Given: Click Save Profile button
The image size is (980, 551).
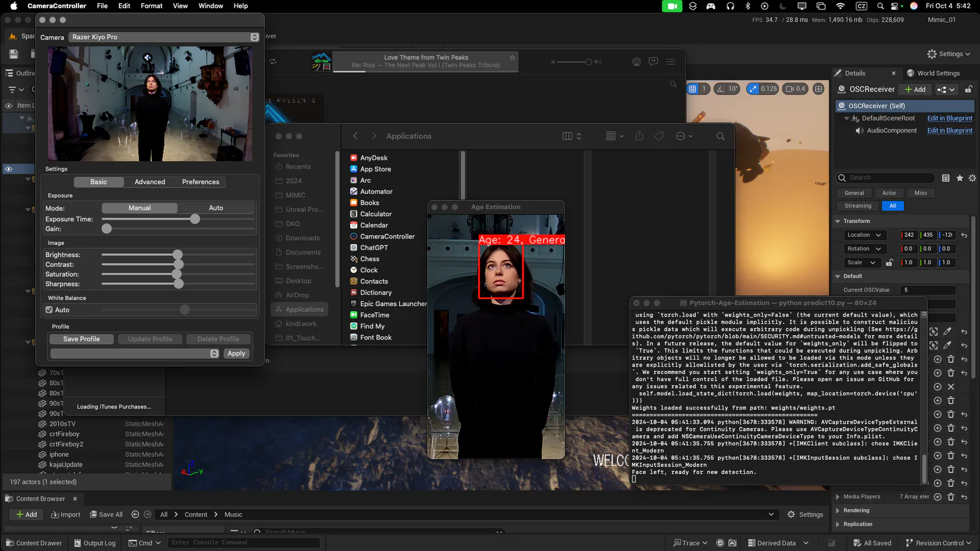Looking at the screenshot, I should 81,339.
